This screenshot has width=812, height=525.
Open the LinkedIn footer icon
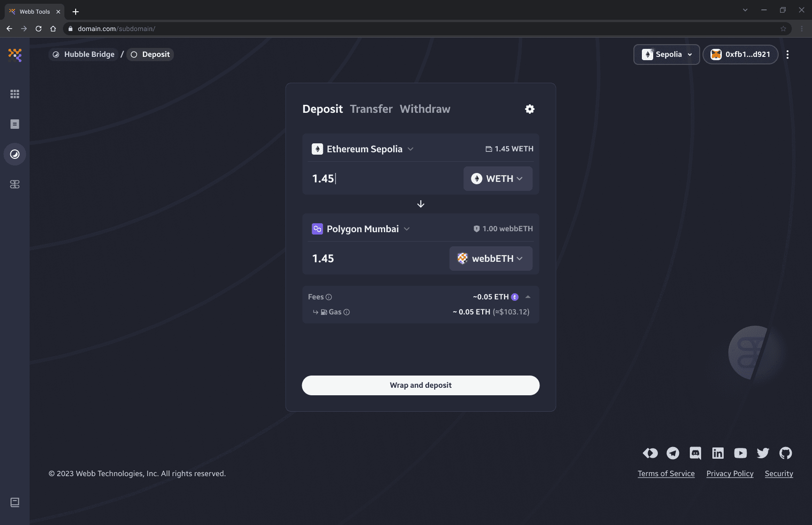tap(718, 453)
